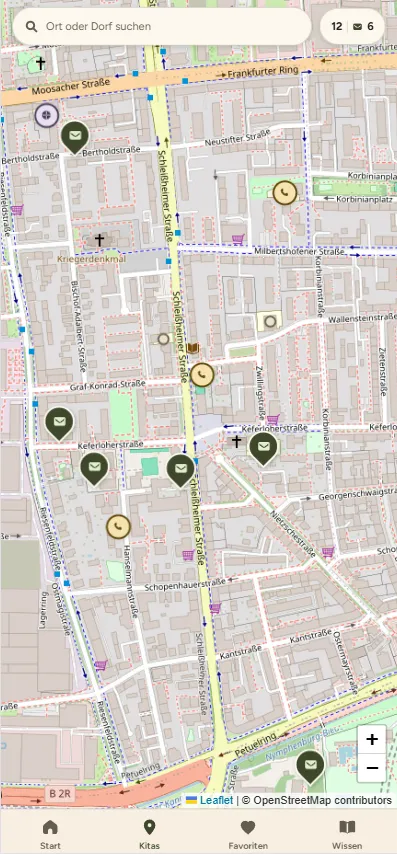Open the Favoriten tab

pos(248,834)
